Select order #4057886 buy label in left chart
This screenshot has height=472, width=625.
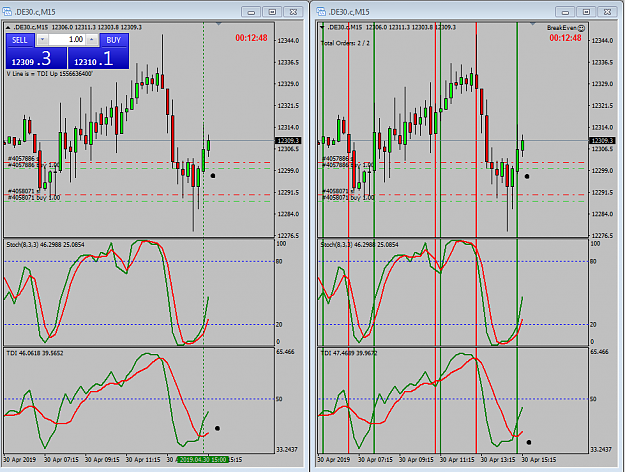pos(33,165)
